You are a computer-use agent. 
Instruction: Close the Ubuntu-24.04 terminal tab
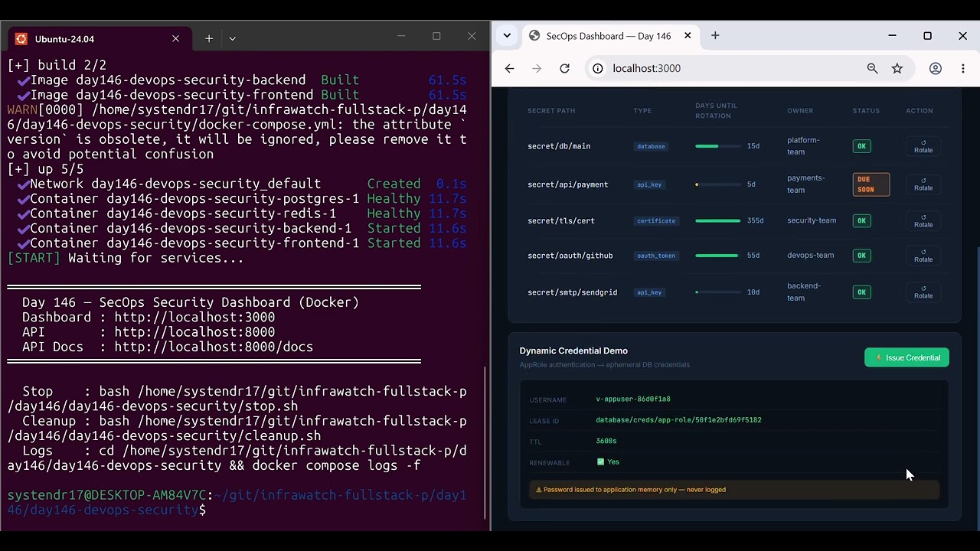[175, 38]
